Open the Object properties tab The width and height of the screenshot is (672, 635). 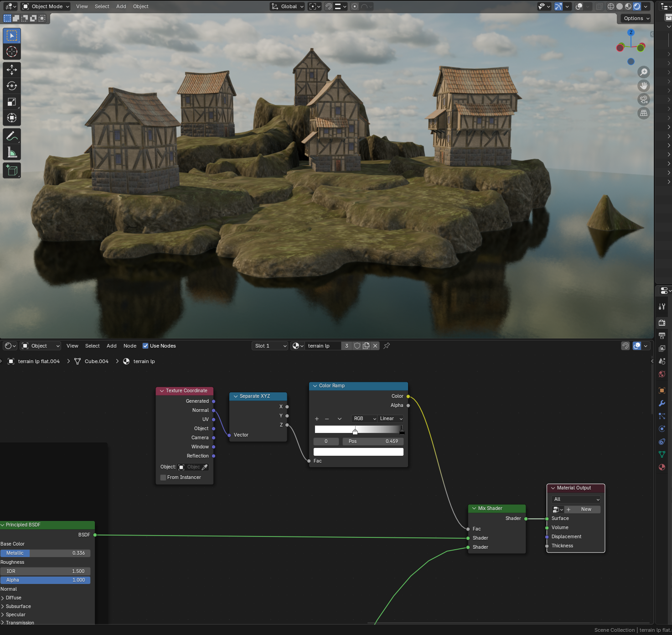click(662, 390)
